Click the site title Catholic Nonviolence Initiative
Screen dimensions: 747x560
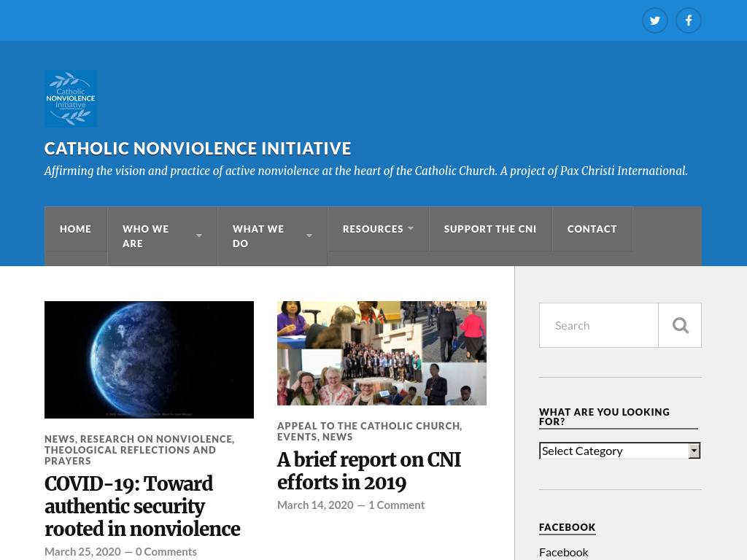tap(198, 149)
